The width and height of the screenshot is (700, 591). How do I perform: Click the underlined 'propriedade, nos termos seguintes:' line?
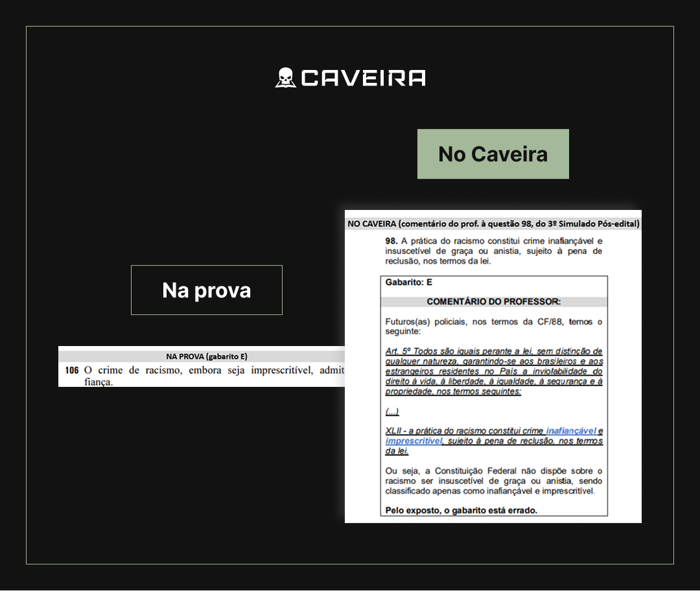453,391
